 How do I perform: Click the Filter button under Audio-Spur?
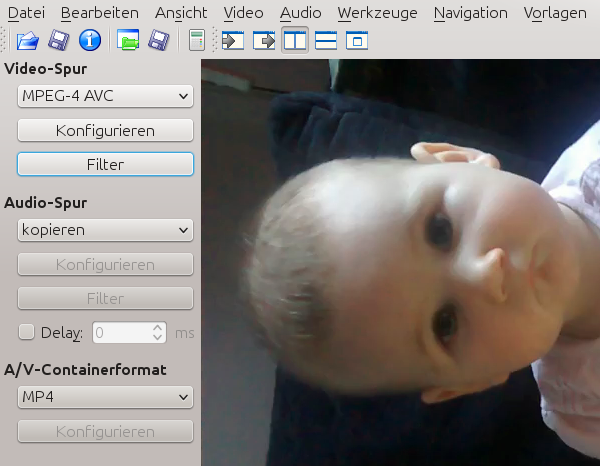(x=105, y=298)
